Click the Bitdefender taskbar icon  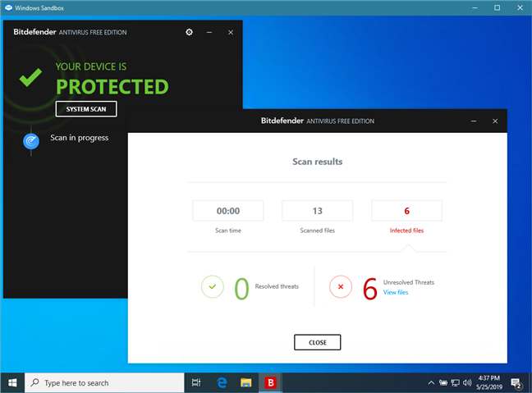click(x=270, y=383)
